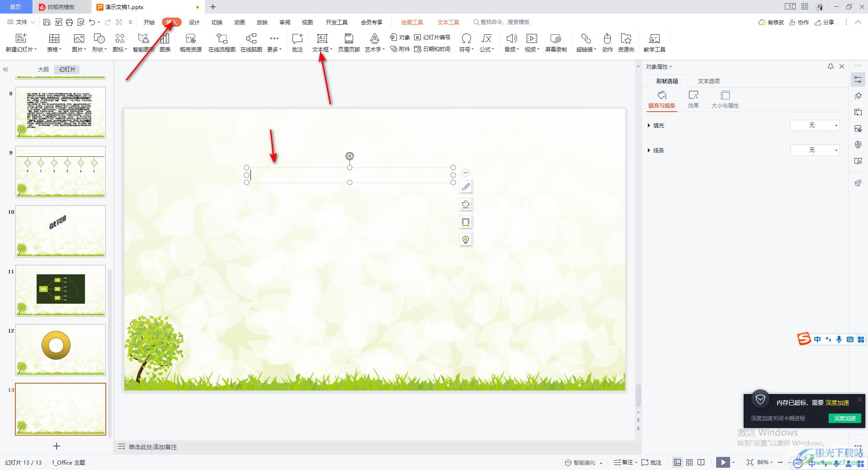Open Teaching Tools
The image size is (868, 470).
point(654,43)
